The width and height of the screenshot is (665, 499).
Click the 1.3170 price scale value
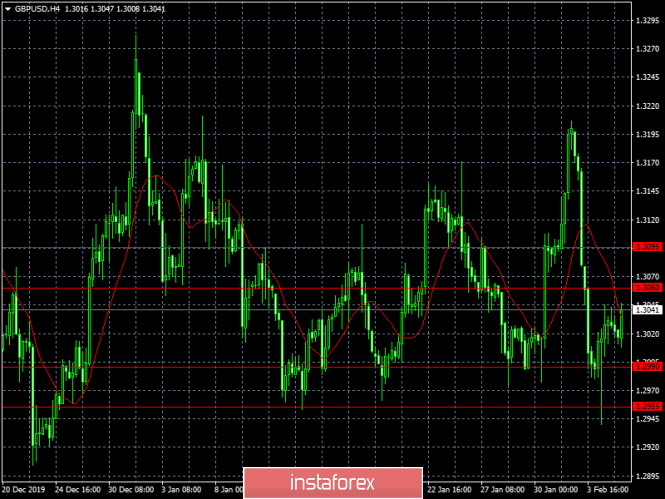648,163
